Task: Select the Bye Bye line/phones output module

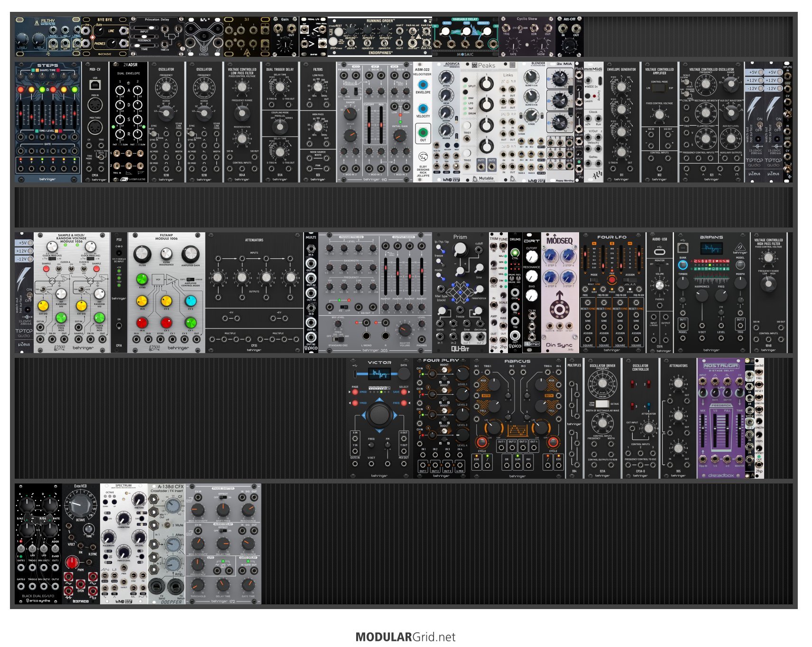Action: [x=105, y=37]
